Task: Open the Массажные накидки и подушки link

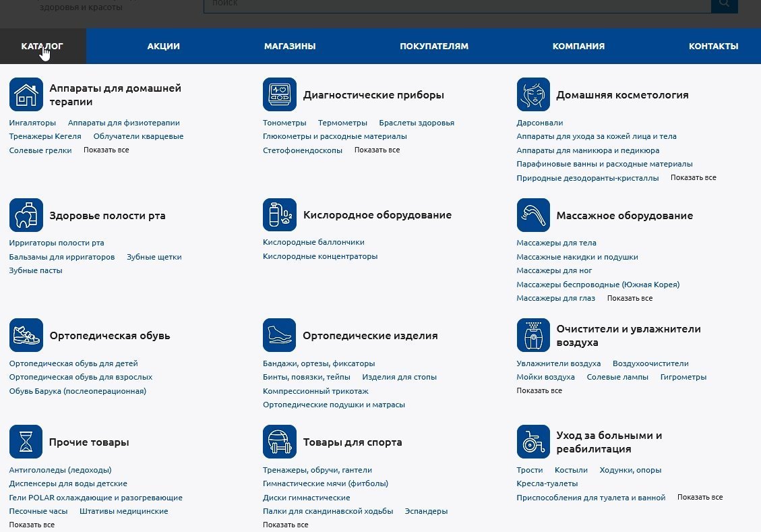Action: (x=577, y=257)
